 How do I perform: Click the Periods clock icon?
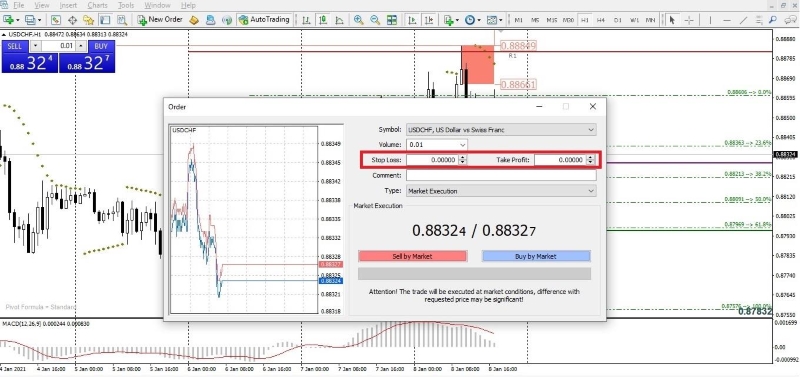pyautogui.click(x=469, y=20)
